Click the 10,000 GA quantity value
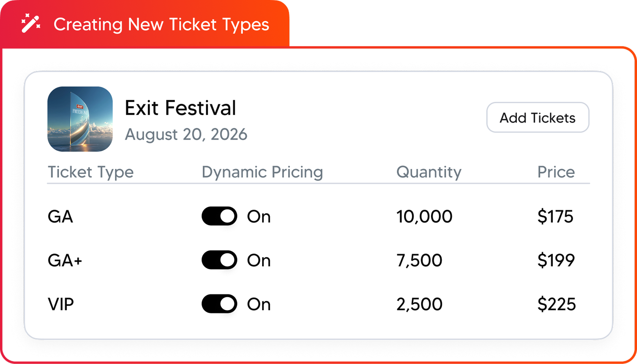Viewport: 637px width, 364px height. (x=425, y=216)
